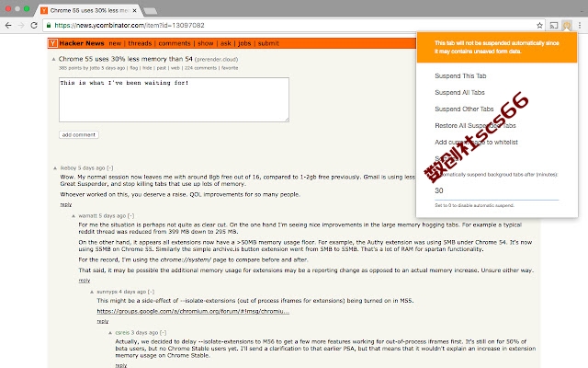Upvote the Chrome 55 story
The image size is (588, 368).
tap(53, 59)
